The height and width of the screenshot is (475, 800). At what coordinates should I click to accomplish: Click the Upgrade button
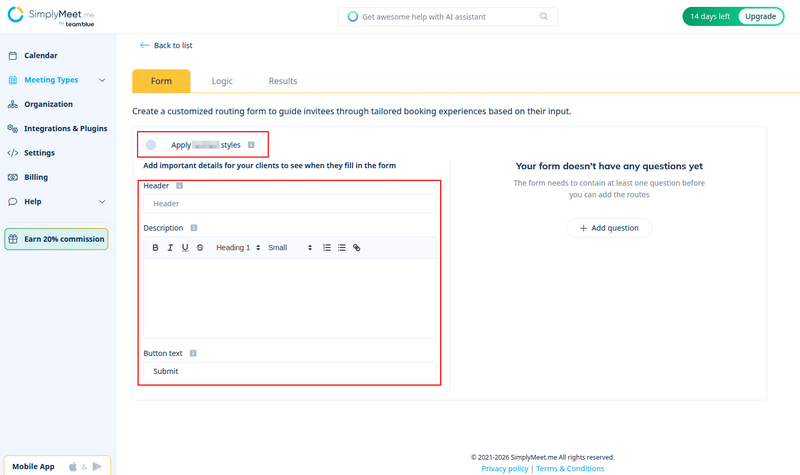760,16
